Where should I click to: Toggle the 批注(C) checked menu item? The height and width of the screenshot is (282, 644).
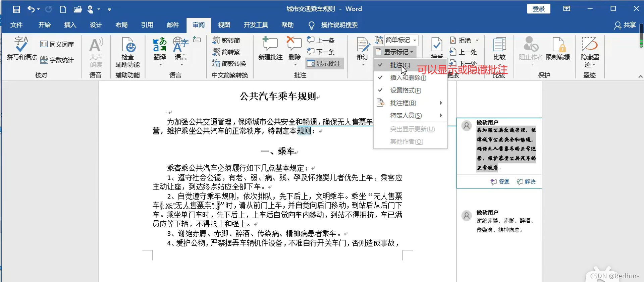coord(410,65)
